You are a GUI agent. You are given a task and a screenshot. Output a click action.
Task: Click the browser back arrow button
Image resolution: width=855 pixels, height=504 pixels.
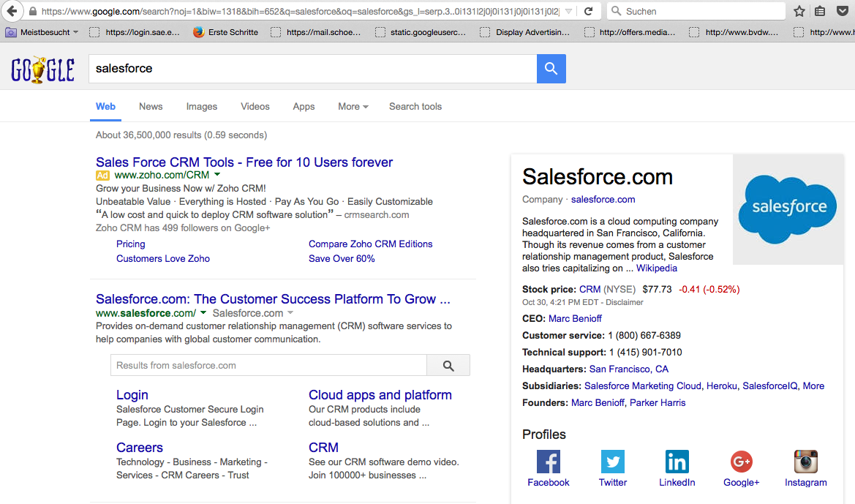coord(12,11)
